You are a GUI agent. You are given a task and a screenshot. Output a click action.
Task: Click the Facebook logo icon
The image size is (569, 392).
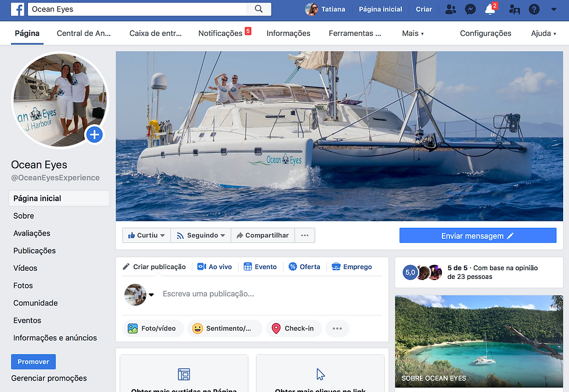click(x=17, y=9)
